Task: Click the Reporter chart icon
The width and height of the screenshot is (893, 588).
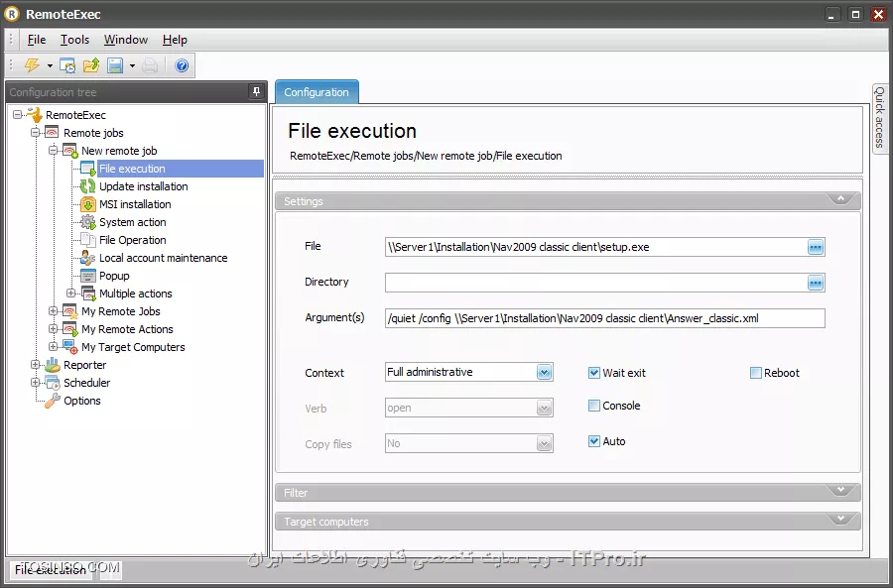Action: point(53,365)
